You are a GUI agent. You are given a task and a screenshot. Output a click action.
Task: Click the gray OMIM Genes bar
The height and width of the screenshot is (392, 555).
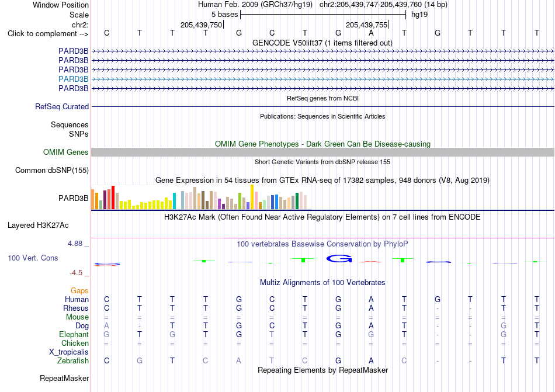pos(322,152)
